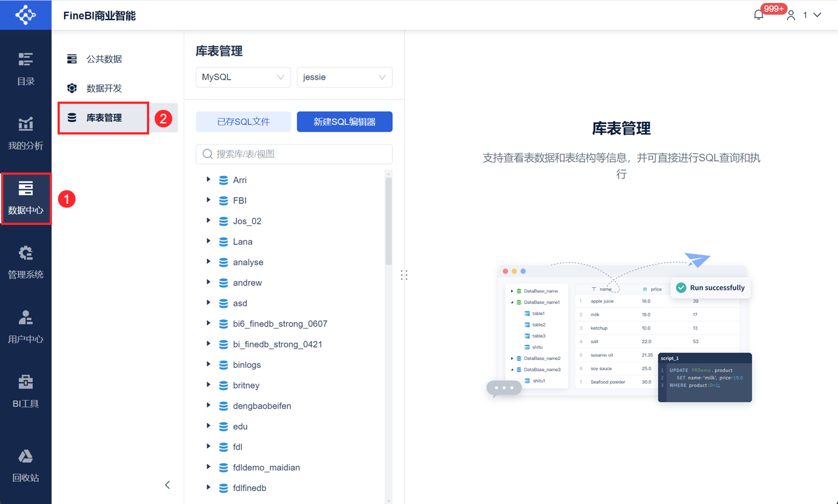Click the database list scrollbar thumb
The image size is (838, 504).
(389, 220)
